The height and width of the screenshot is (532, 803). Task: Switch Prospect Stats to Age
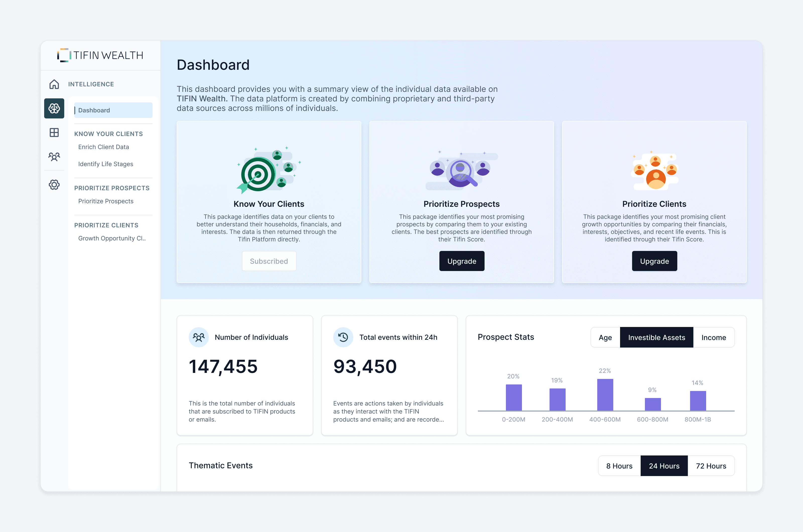point(605,338)
